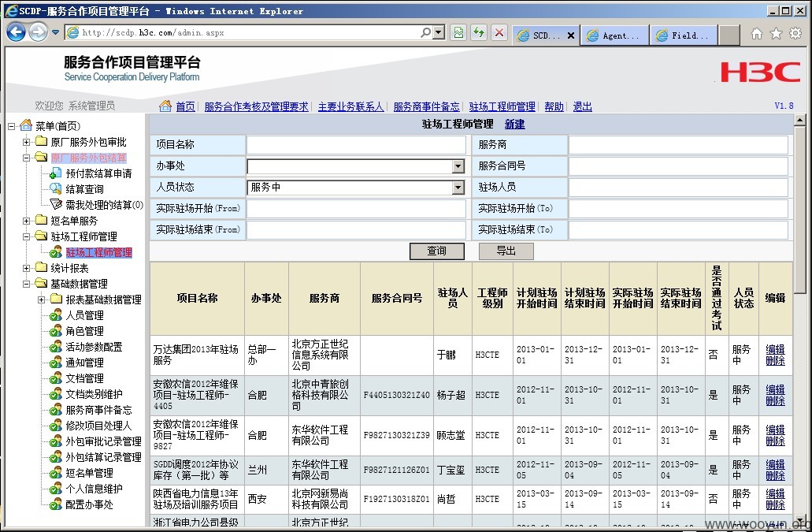The height and width of the screenshot is (532, 812).
Task: Click the 预付款结算申请 document icon
Action: [x=55, y=173]
